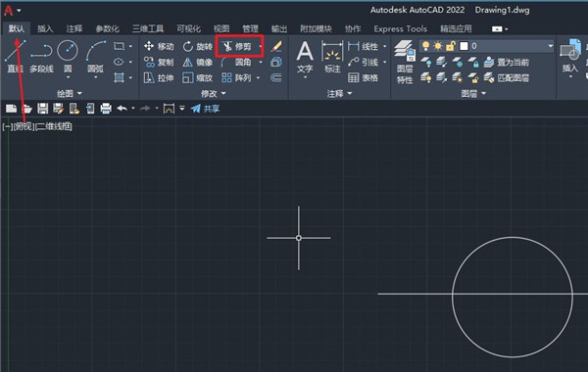588x372 pixels.
Task: Activate the Scale (缩放) tool
Action: click(x=198, y=77)
